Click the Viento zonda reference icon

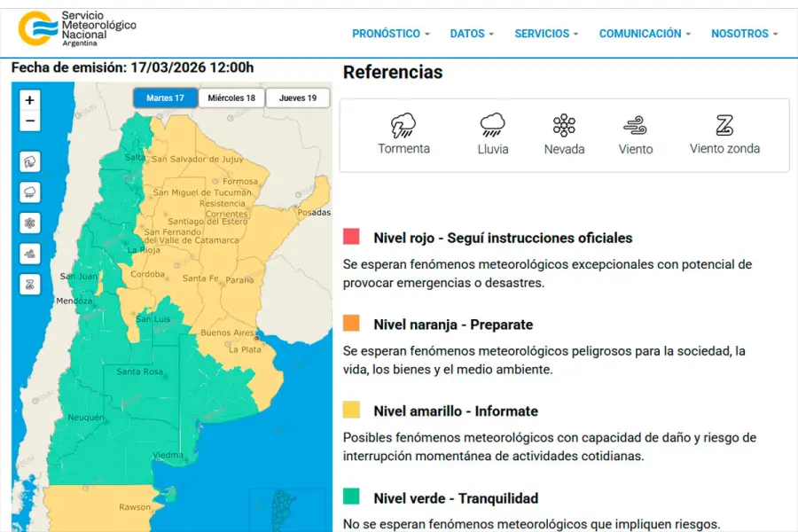click(724, 125)
